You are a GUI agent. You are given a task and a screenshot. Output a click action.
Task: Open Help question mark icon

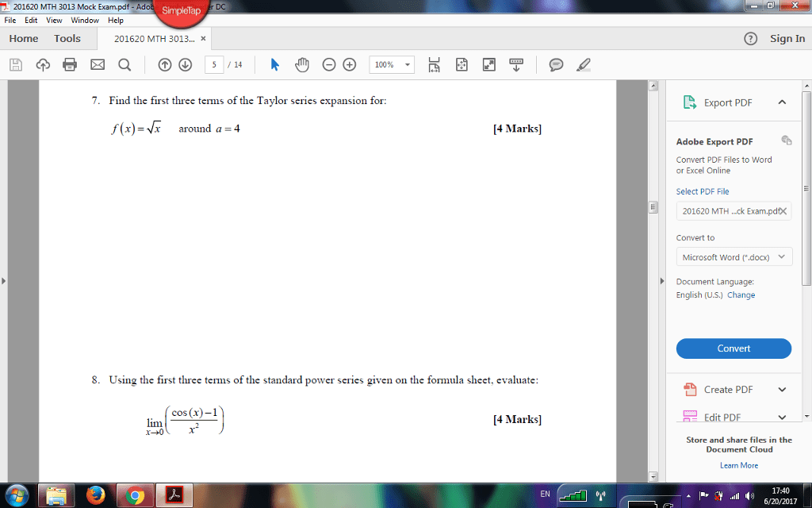pyautogui.click(x=750, y=39)
